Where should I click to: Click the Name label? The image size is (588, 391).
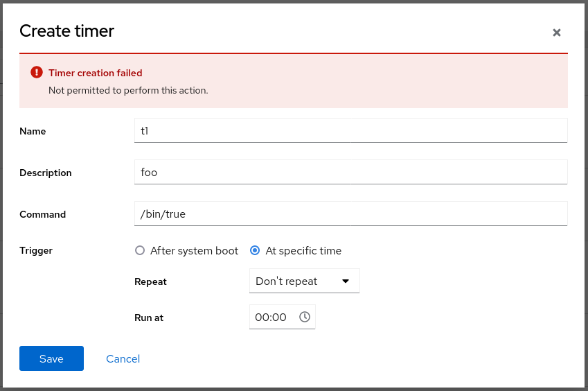click(x=33, y=131)
